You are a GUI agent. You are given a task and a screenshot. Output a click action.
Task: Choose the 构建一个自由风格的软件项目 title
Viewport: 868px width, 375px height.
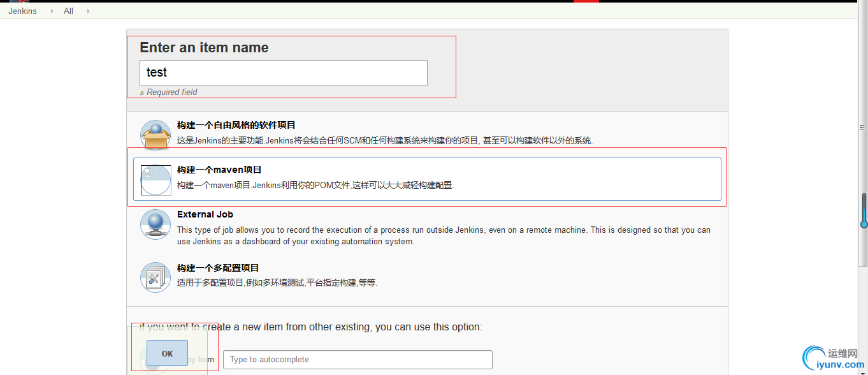tap(236, 126)
